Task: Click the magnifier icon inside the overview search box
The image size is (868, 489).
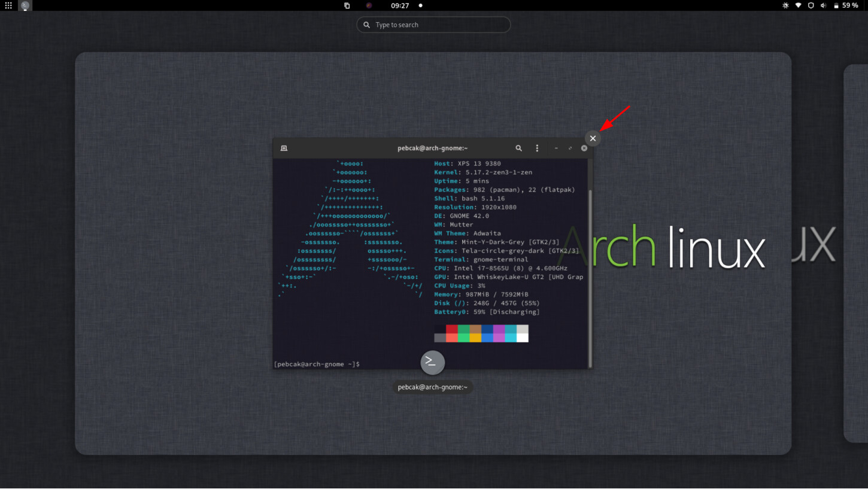Action: tap(366, 25)
